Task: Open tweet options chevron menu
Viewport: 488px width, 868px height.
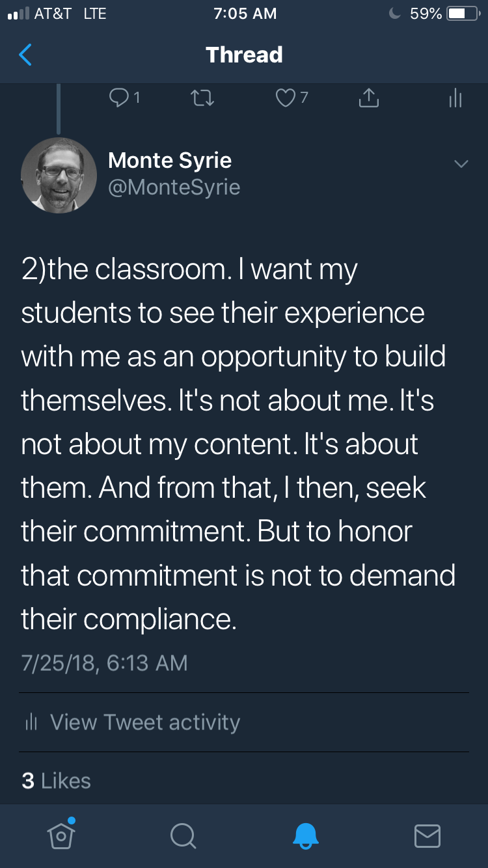Action: tap(461, 164)
